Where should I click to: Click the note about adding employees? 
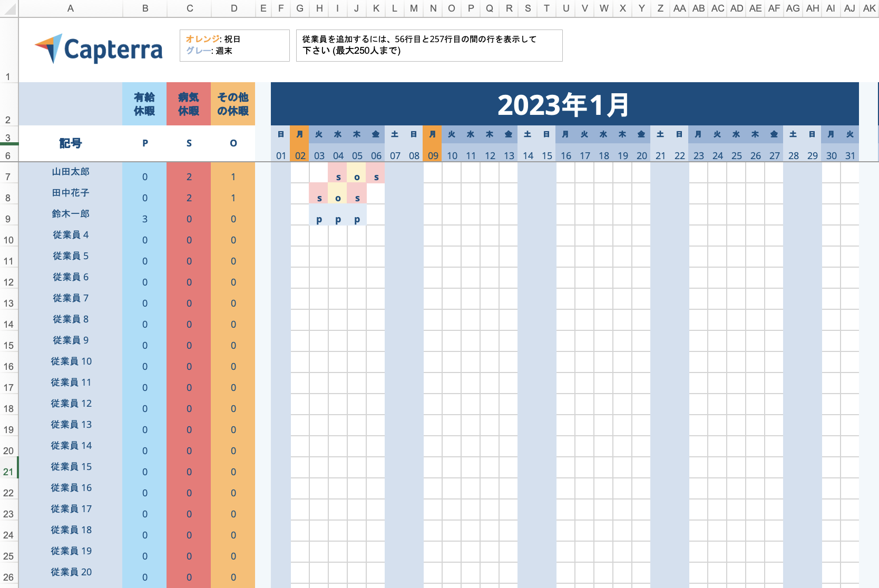click(x=429, y=45)
